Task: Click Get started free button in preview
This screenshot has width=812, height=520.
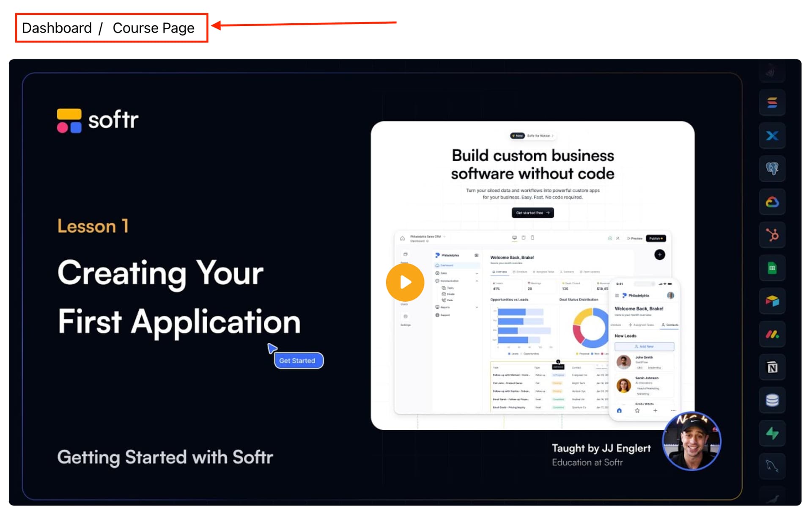Action: pos(532,213)
